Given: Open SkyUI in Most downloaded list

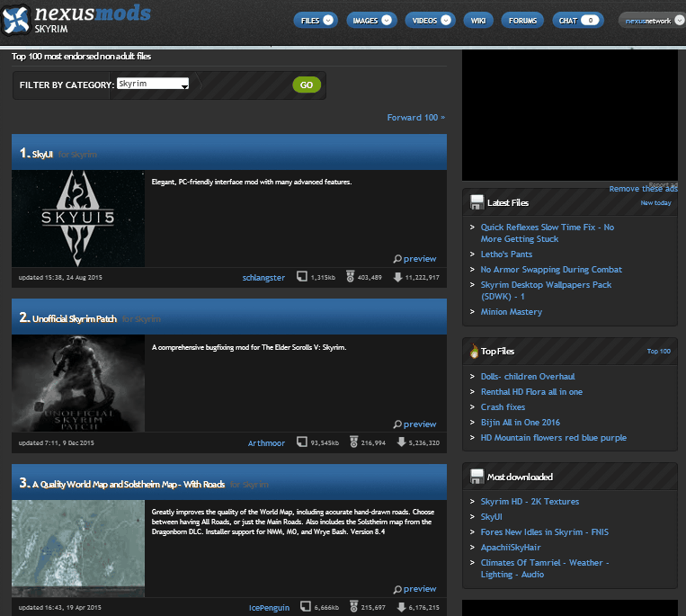Looking at the screenshot, I should (x=491, y=517).
